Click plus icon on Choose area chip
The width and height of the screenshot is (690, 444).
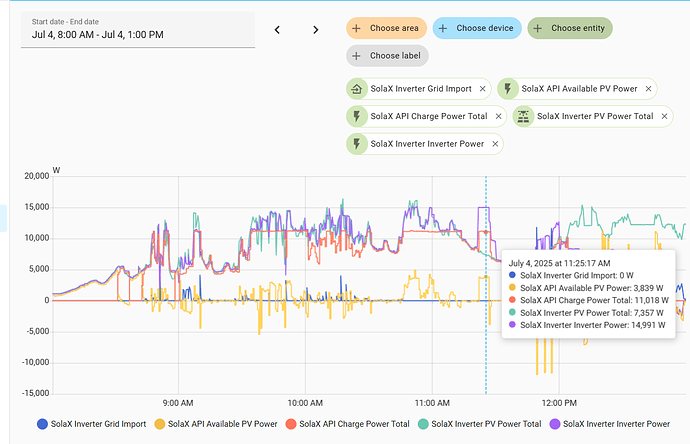(356, 28)
